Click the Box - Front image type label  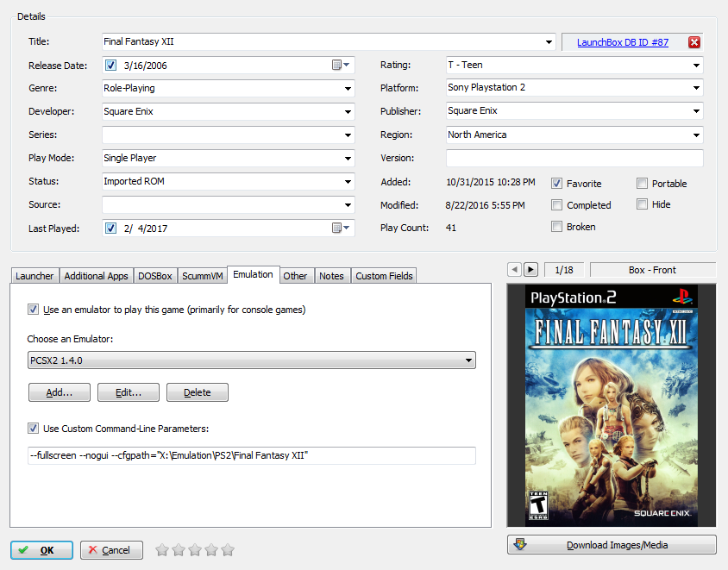coord(653,270)
